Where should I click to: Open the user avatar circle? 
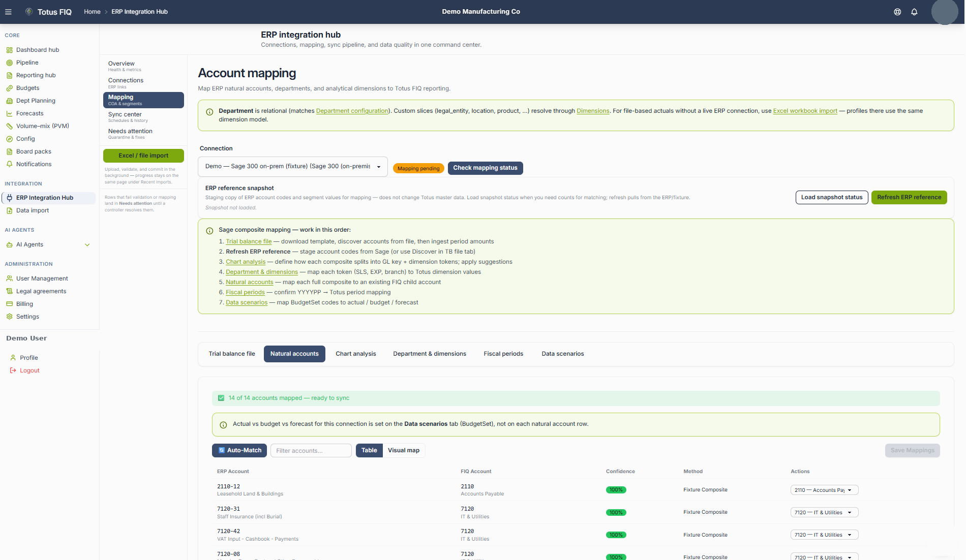click(x=945, y=11)
